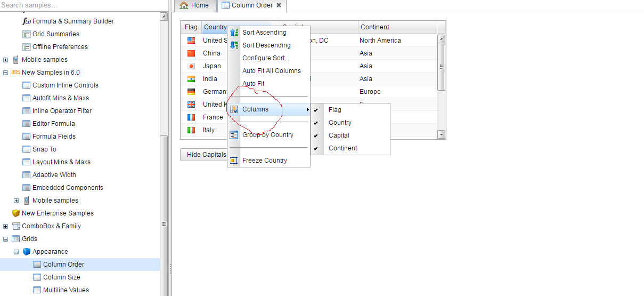This screenshot has width=644, height=296.
Task: Click the New Enterprise Samples cube icon
Action: tap(16, 213)
